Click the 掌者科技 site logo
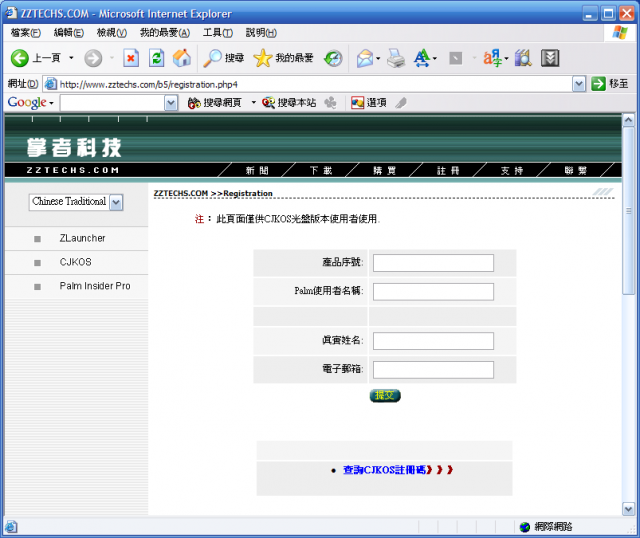This screenshot has width=640, height=538. click(x=74, y=148)
